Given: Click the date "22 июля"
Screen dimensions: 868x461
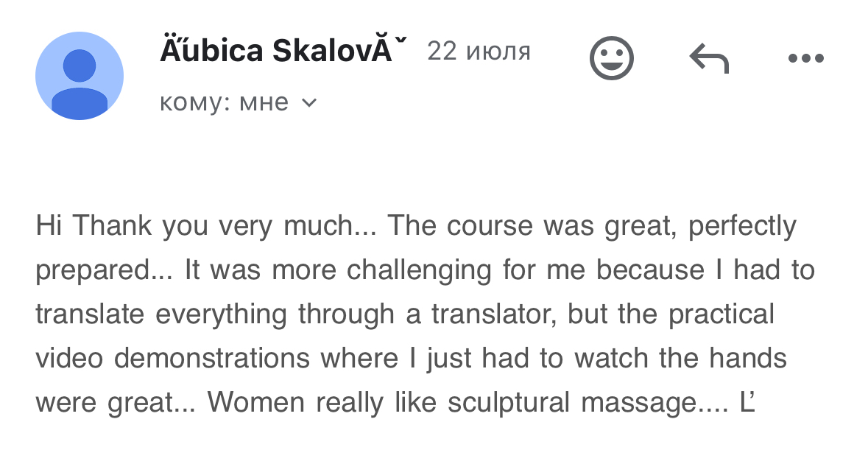Looking at the screenshot, I should tap(479, 51).
